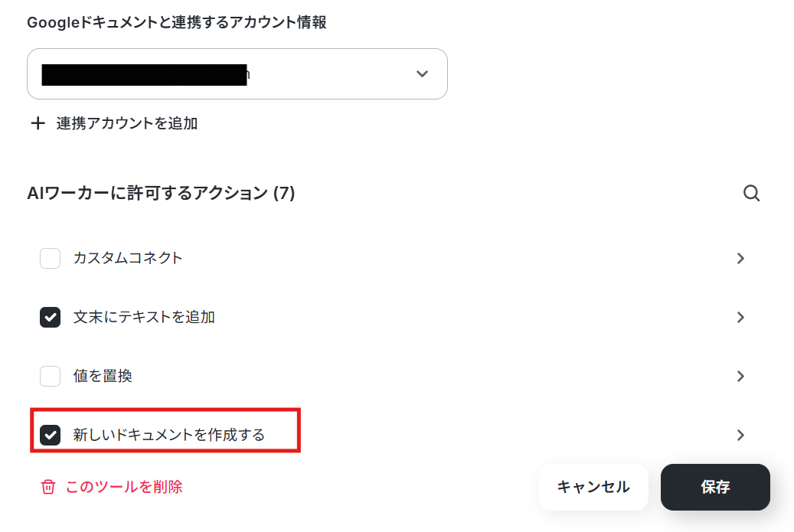Expand 文末にテキストを追加 row arrow
Image resolution: width=794 pixels, height=532 pixels.
[x=741, y=318]
